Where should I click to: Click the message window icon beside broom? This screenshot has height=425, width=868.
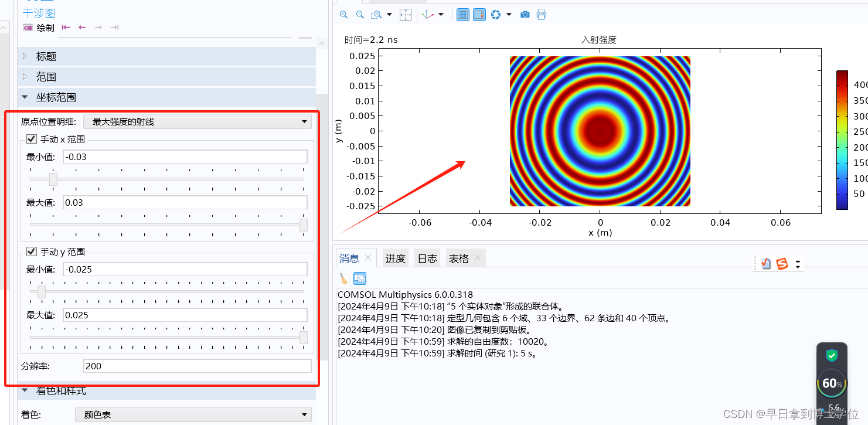(360, 278)
